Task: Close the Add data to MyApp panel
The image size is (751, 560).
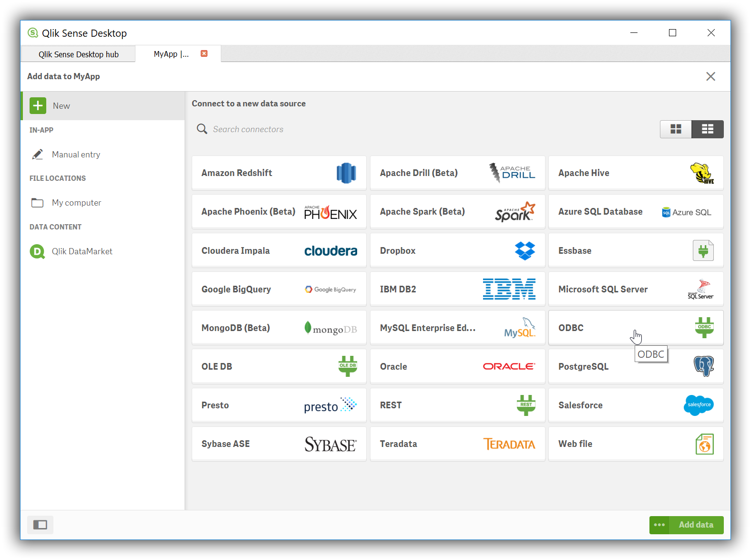Action: pyautogui.click(x=710, y=76)
